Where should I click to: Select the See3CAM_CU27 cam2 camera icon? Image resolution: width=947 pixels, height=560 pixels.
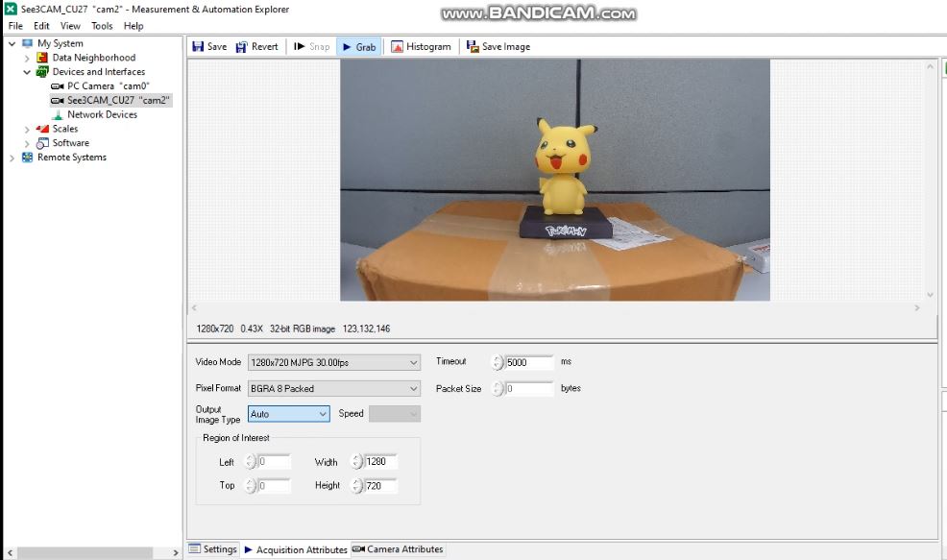click(x=58, y=100)
